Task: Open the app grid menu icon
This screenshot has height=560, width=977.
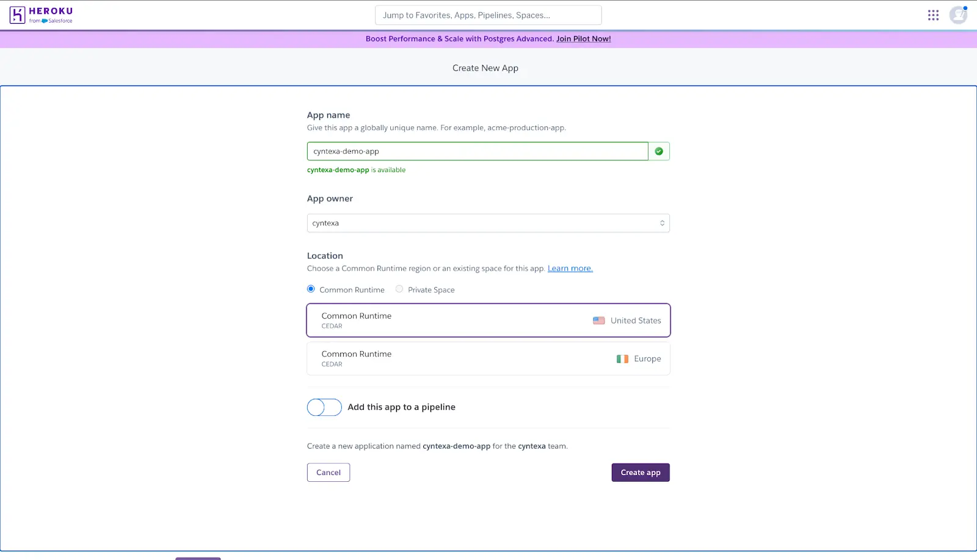Action: point(933,15)
